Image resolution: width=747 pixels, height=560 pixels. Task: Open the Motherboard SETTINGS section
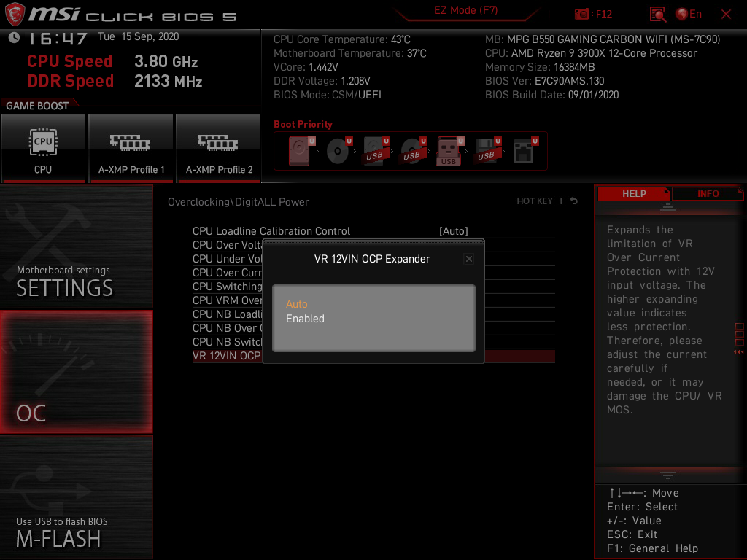(76, 246)
